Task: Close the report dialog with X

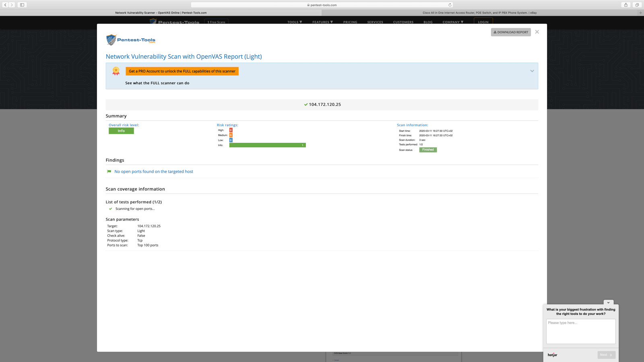Action: click(537, 32)
